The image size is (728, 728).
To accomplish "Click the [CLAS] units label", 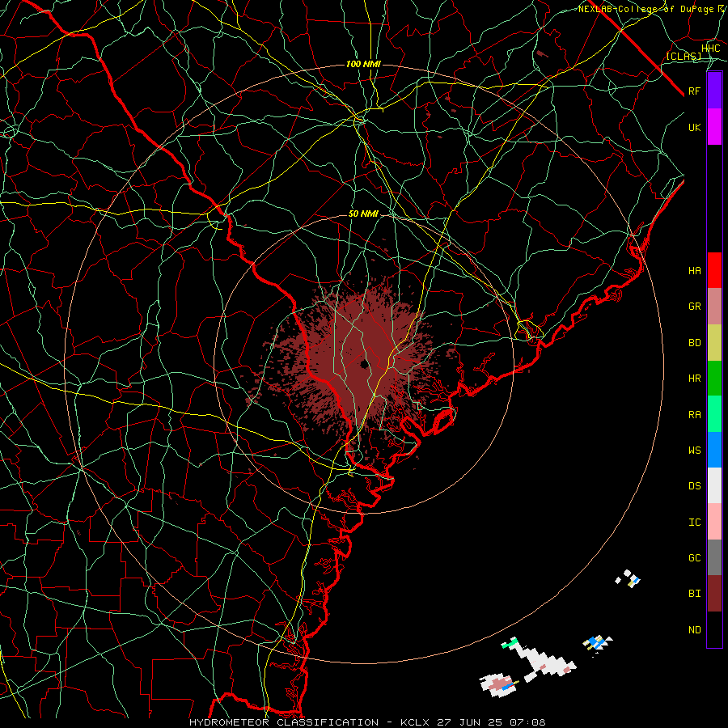I will pos(684,56).
